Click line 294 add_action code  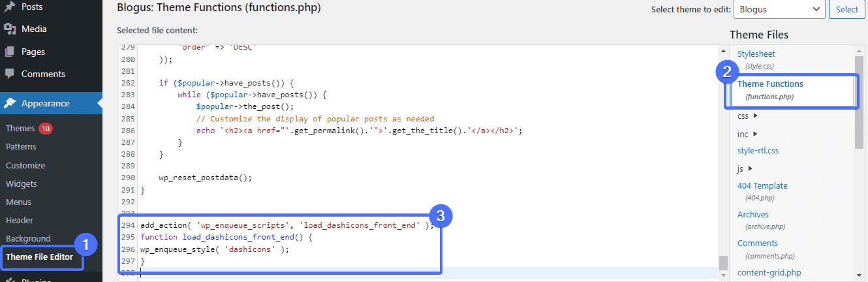coord(287,225)
